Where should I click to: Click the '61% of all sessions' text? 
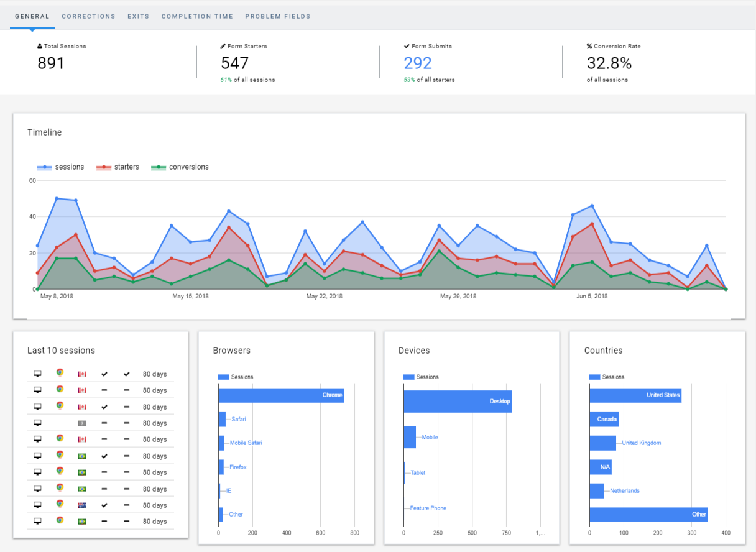[247, 80]
